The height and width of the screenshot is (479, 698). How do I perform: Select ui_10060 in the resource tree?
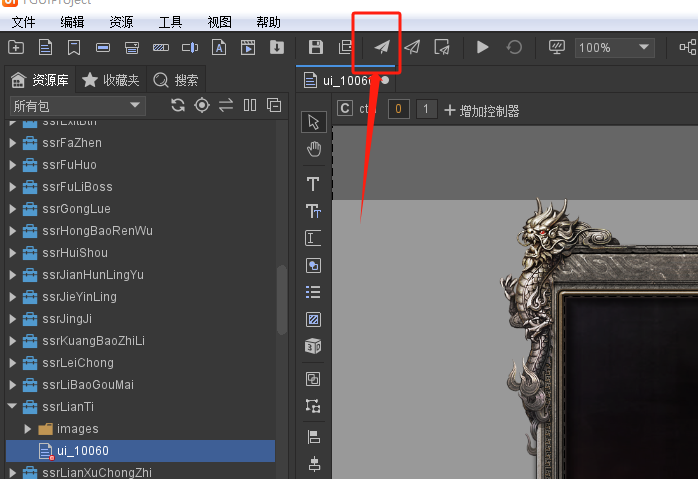point(82,451)
